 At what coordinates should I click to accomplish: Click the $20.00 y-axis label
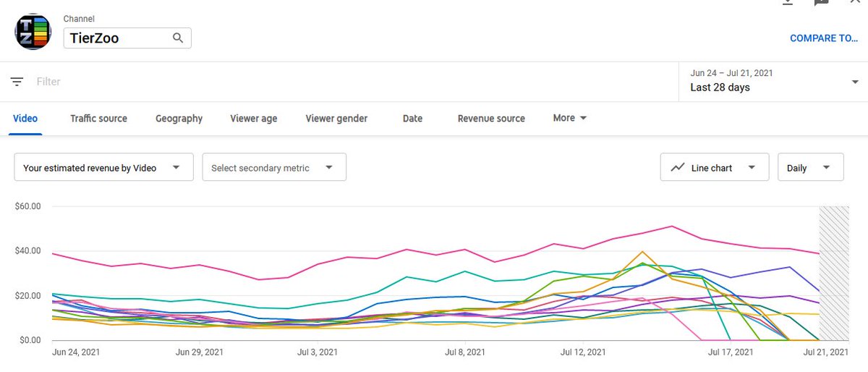tap(27, 296)
